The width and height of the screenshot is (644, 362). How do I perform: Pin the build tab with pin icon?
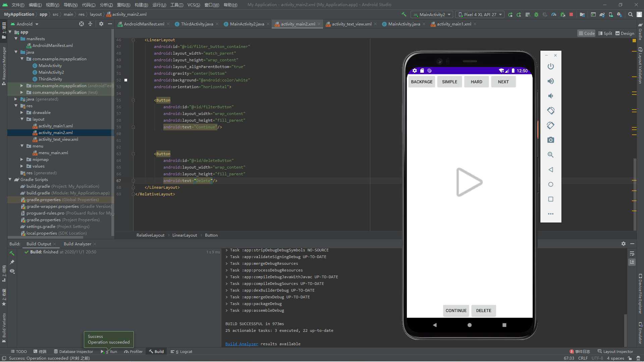12,262
